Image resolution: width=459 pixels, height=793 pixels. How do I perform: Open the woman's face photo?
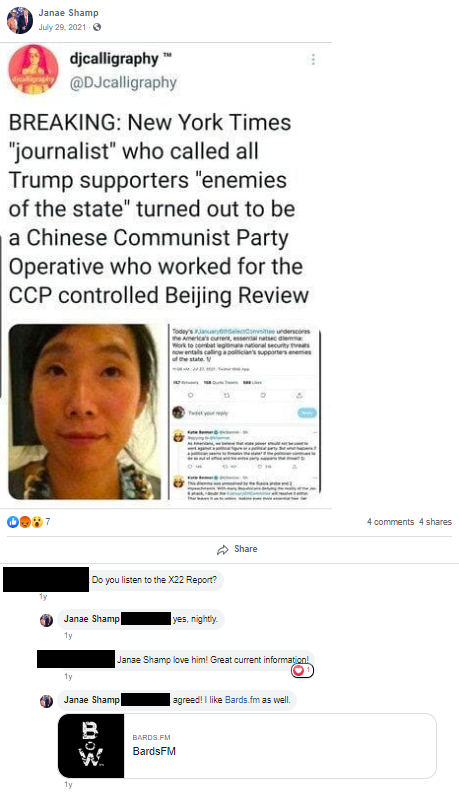(x=84, y=412)
